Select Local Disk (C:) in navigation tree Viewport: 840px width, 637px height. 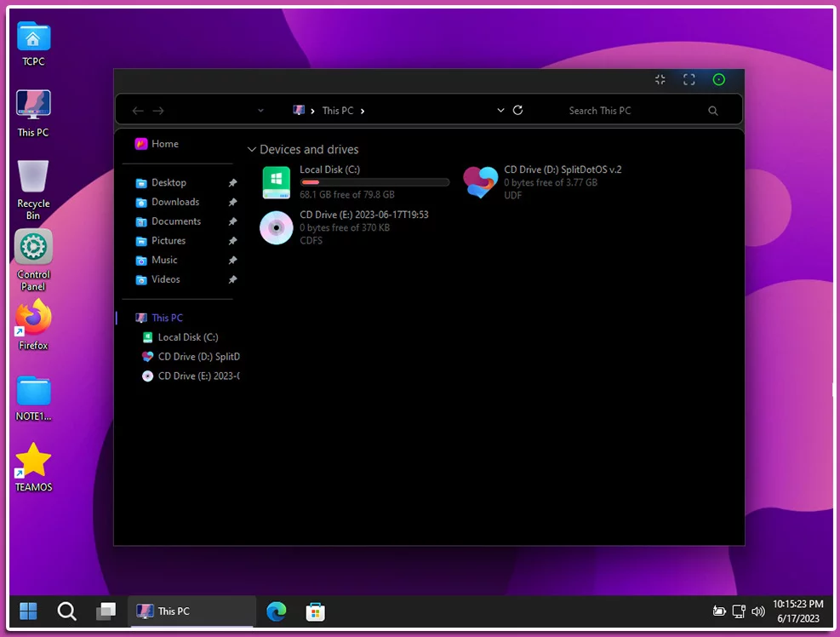coord(180,337)
